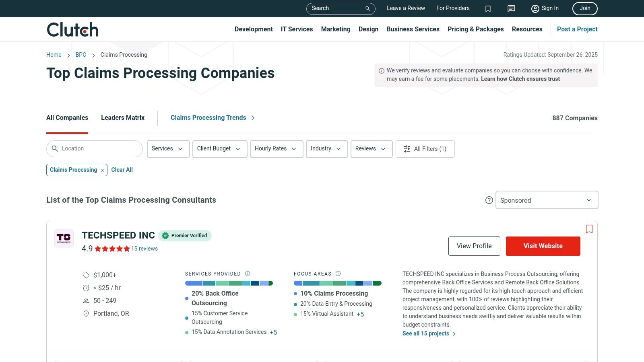The height and width of the screenshot is (362, 644).
Task: Click the search magnifier icon
Action: [x=367, y=8]
